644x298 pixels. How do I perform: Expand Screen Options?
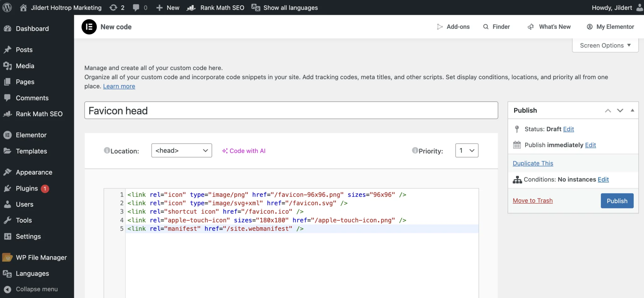[605, 45]
